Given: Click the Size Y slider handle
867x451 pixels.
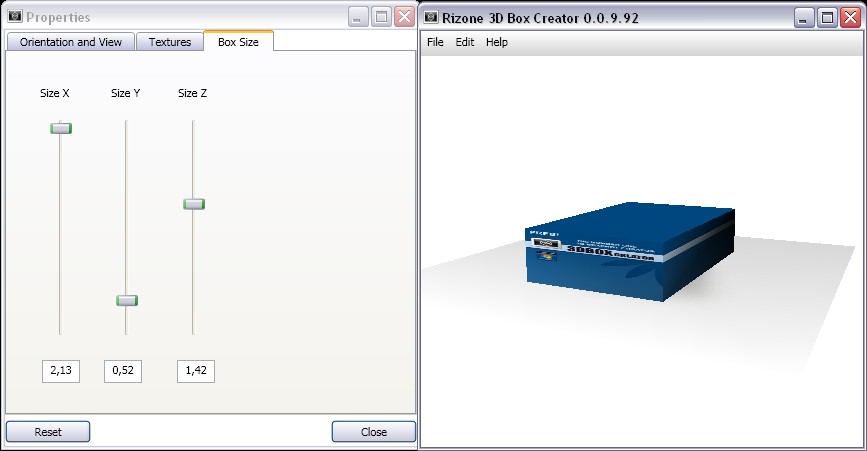Looking at the screenshot, I should click(x=127, y=300).
